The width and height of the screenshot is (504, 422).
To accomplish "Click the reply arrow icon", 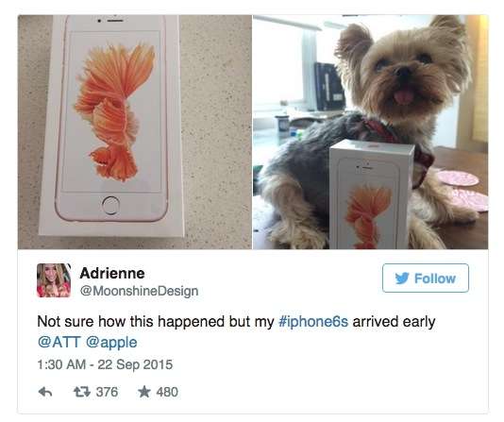I will point(45,392).
